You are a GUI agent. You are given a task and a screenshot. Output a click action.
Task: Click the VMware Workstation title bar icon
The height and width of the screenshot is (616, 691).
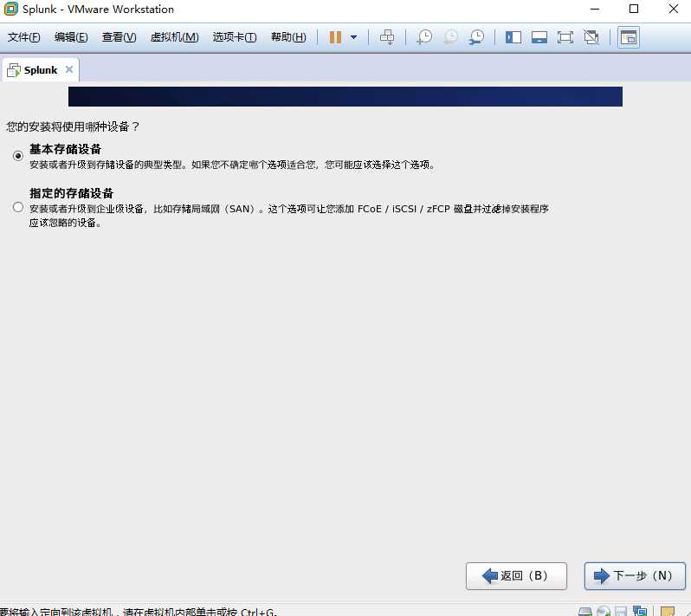pyautogui.click(x=10, y=9)
